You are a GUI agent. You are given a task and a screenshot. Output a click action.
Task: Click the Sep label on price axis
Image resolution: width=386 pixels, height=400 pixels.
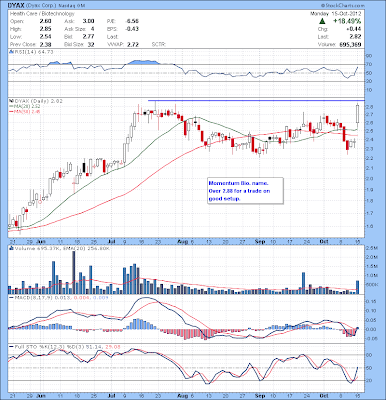pyautogui.click(x=260, y=241)
